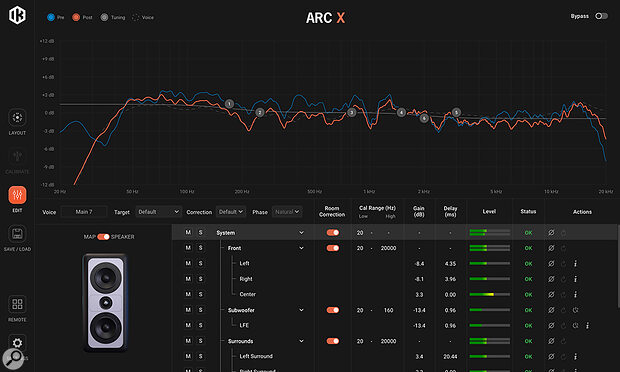Toggle Room Correction for Subwoofer
Screen dimensions: 620x372
(333, 310)
